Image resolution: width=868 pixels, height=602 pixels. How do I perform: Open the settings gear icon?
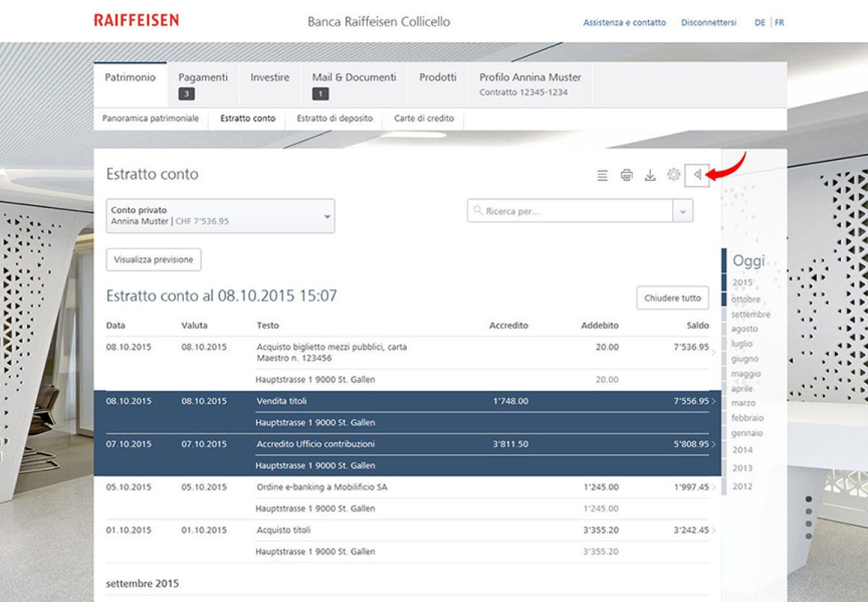(673, 175)
